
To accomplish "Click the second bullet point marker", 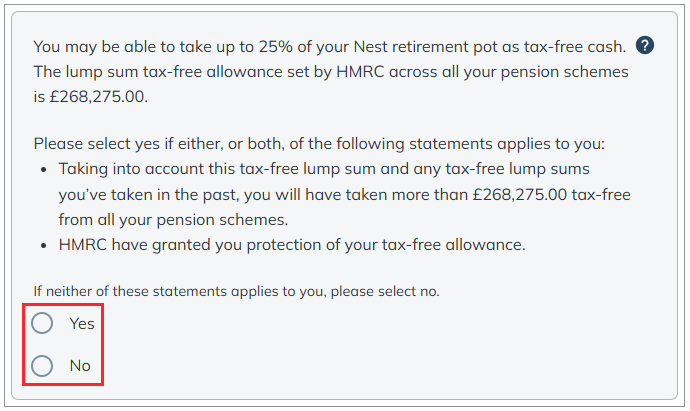I will [44, 246].
